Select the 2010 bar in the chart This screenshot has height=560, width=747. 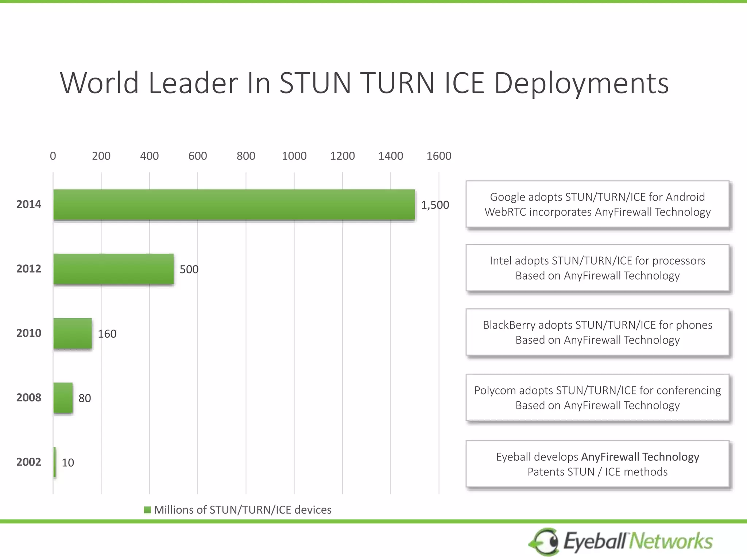[73, 333]
